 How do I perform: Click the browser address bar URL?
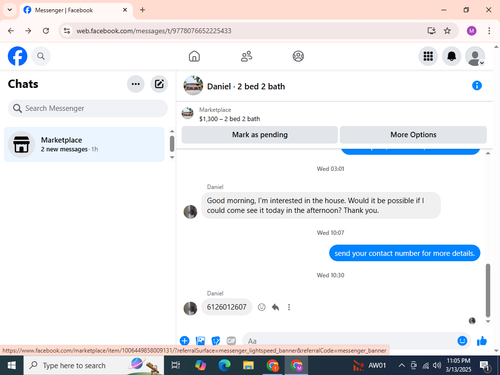(x=154, y=31)
